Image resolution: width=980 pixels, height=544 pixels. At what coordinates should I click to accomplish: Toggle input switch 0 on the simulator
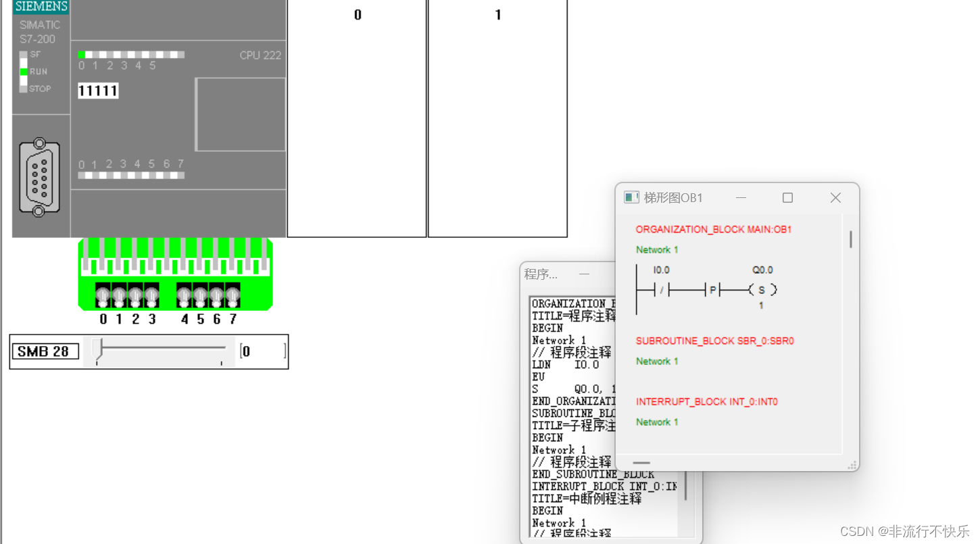(103, 295)
